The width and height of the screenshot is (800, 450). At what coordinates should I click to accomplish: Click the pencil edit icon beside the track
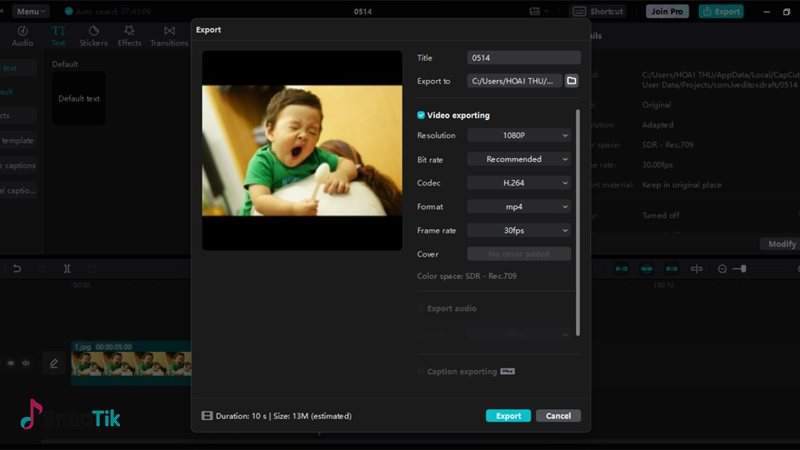pos(54,363)
